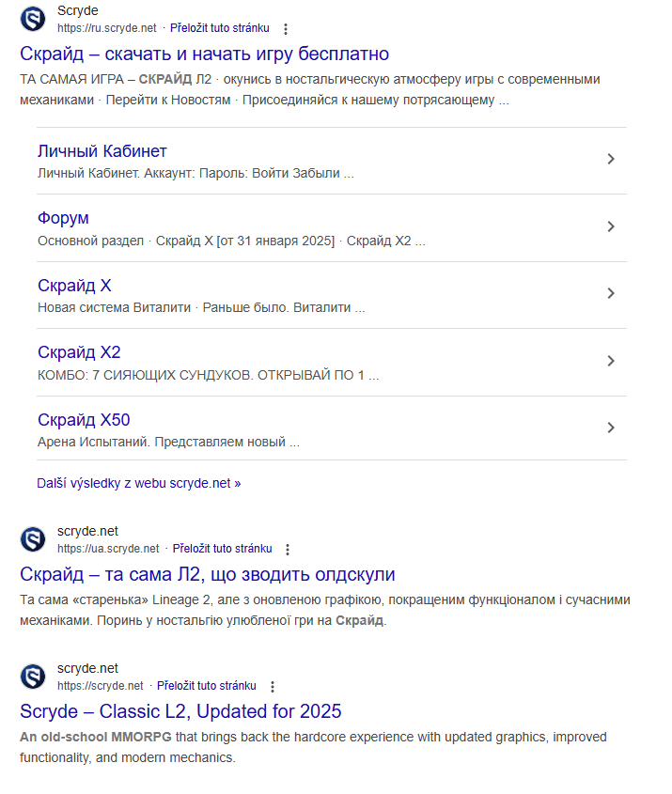Viewport: 672px width, 794px height.
Task: Open the three-dot menu for the ua.scryde.net result
Action: [288, 549]
